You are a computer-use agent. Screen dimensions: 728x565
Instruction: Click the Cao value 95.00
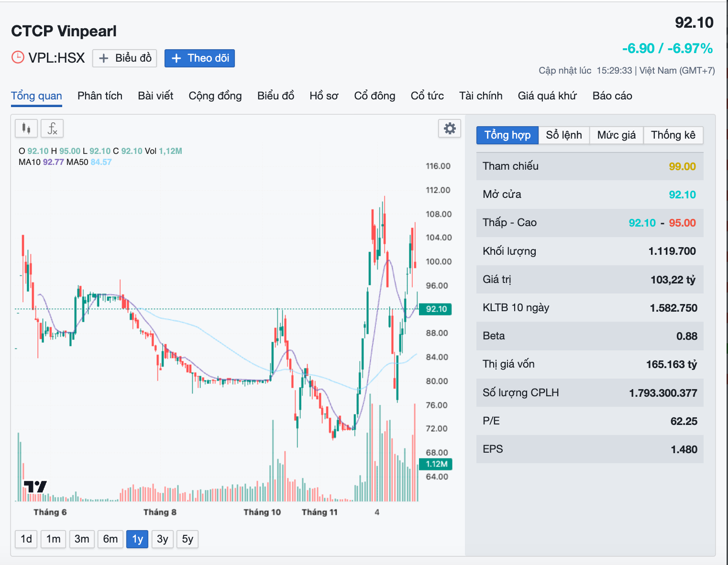(x=682, y=223)
